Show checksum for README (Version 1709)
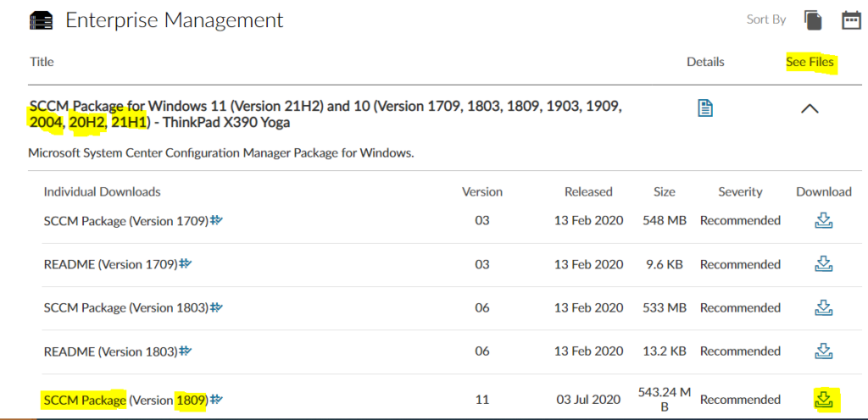This screenshot has height=420, width=868. pos(185,264)
